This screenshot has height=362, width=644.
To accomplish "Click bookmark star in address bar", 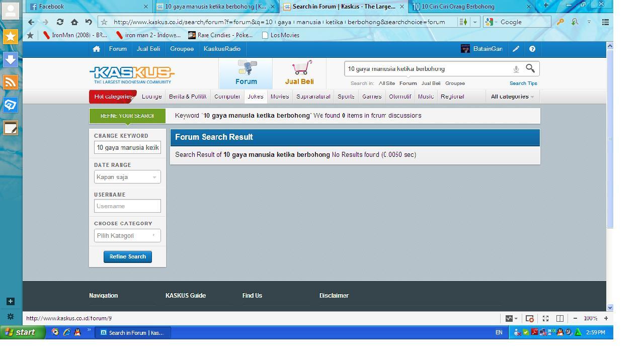I will pos(104,22).
